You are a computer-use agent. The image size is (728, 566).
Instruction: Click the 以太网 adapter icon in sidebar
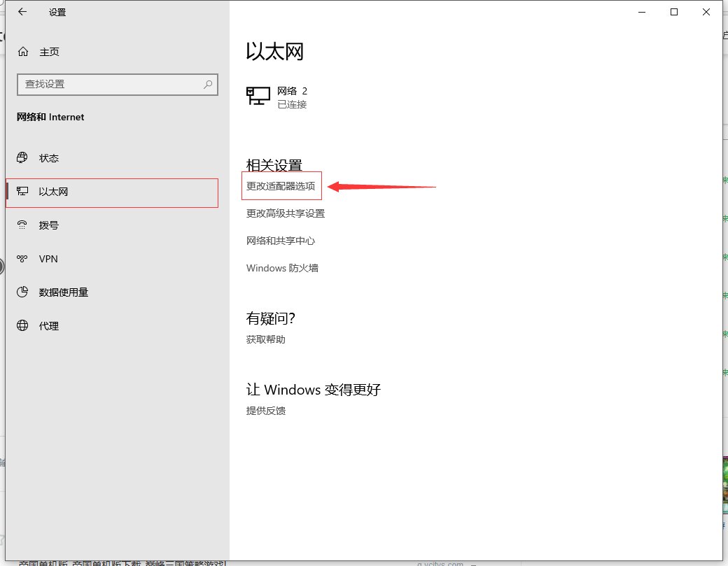[23, 191]
